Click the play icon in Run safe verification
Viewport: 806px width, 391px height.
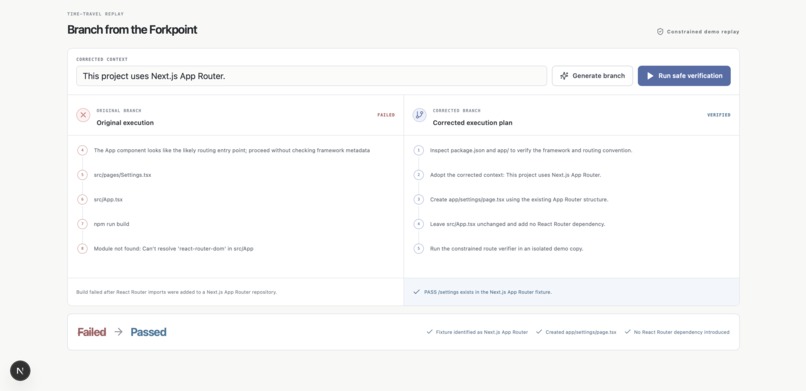[650, 76]
